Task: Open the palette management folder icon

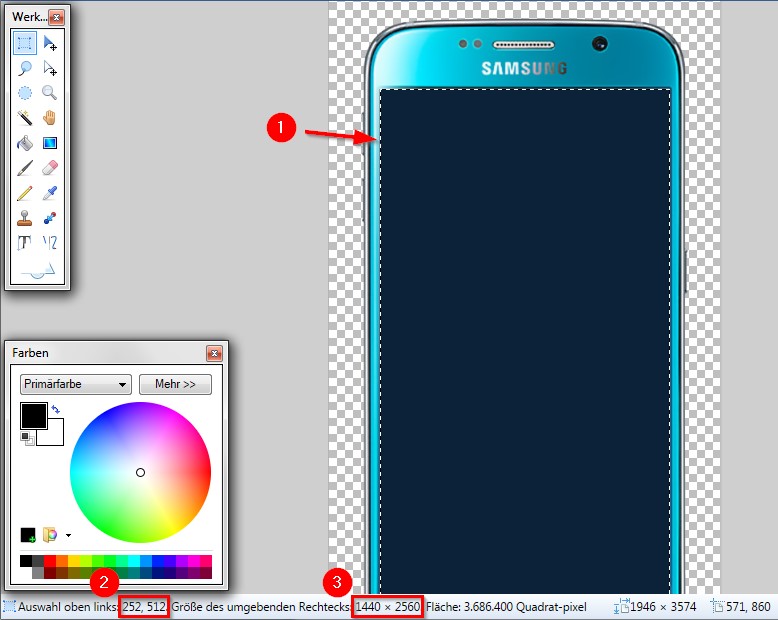Action: (50, 535)
